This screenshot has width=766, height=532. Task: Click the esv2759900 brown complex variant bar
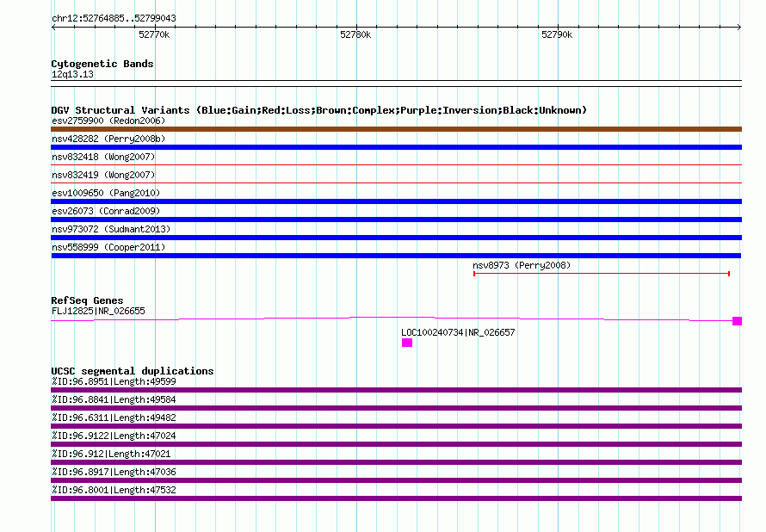click(x=396, y=129)
